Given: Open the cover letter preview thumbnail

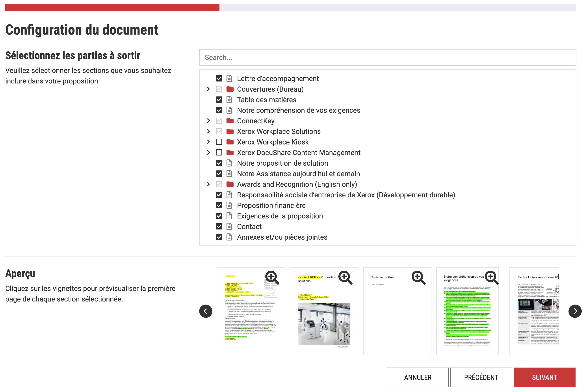Looking at the screenshot, I should (x=251, y=311).
